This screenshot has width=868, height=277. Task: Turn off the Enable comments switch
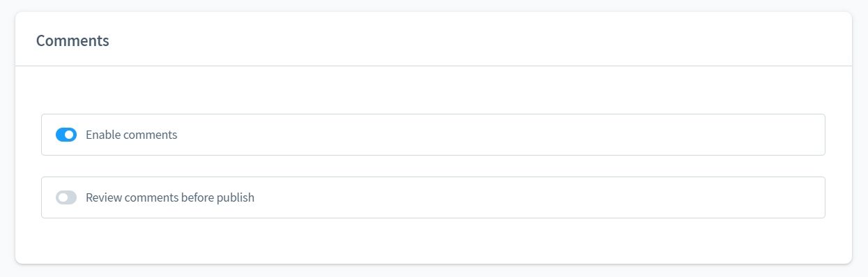coord(66,135)
